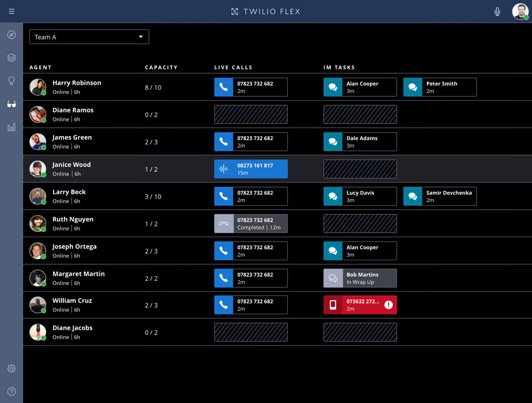The image size is (532, 403).
Task: Click the waveform icon on Janice Wood's call
Action: tap(224, 169)
